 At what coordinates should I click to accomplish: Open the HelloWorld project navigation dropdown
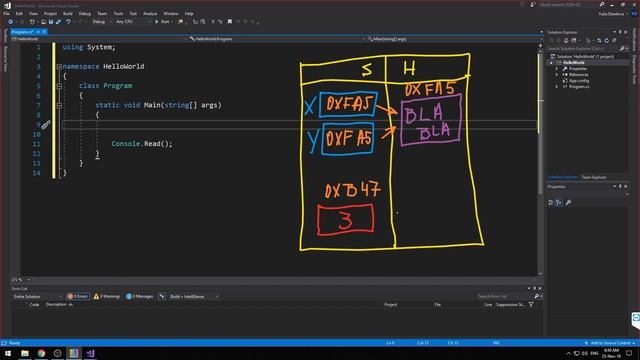tap(99, 39)
